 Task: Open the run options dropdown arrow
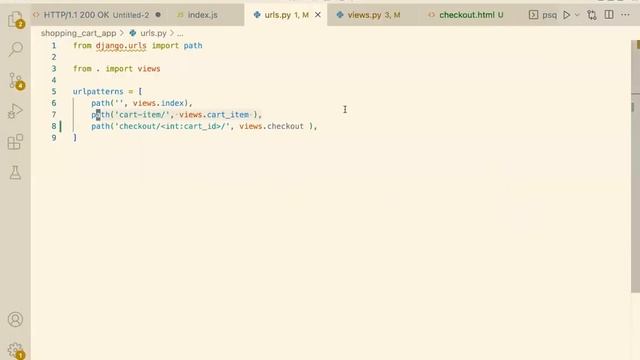click(577, 15)
